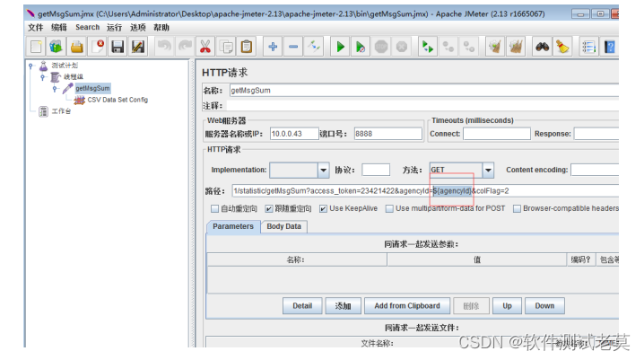Click the Redo arrow icon
This screenshot has width=644, height=360.
point(185,47)
